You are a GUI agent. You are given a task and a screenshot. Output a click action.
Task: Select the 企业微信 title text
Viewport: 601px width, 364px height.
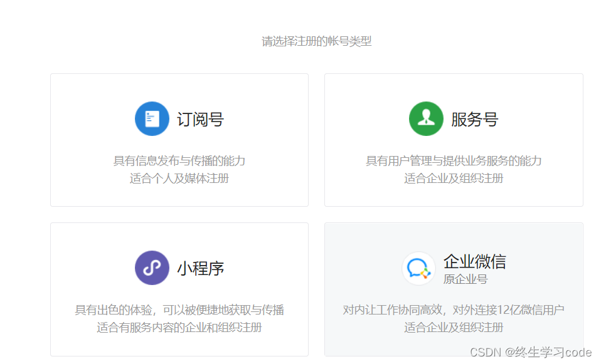click(475, 261)
